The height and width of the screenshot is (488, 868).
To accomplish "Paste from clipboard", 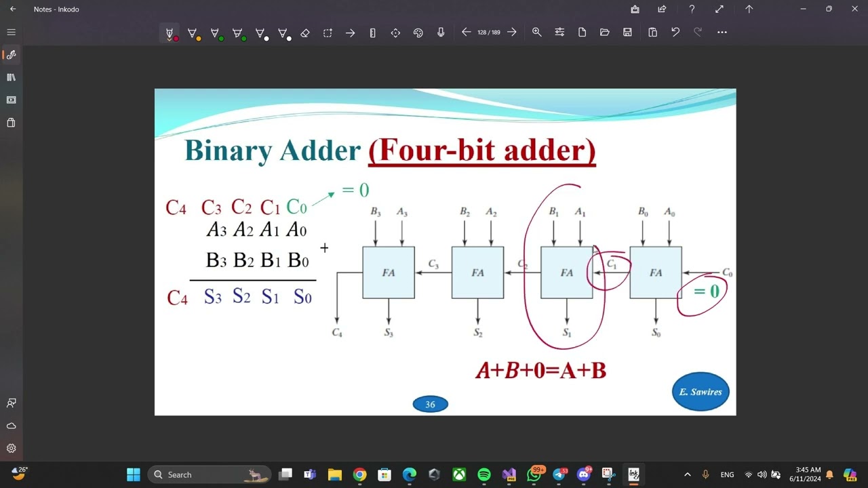I will 652,32.
